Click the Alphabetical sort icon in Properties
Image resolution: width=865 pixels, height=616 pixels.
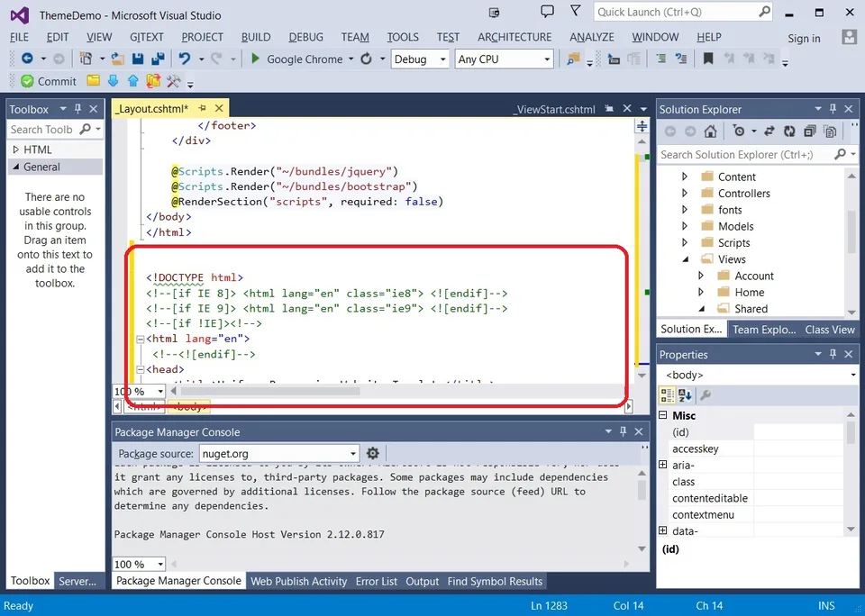685,394
